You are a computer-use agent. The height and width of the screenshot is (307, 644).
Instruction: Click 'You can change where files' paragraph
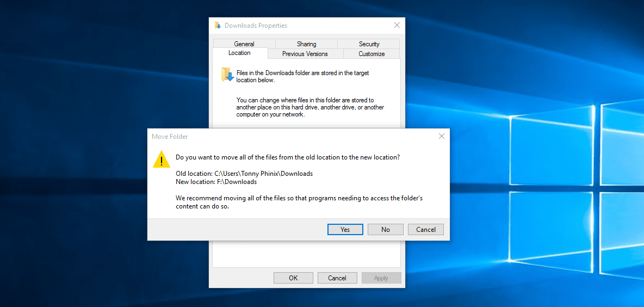tap(311, 107)
